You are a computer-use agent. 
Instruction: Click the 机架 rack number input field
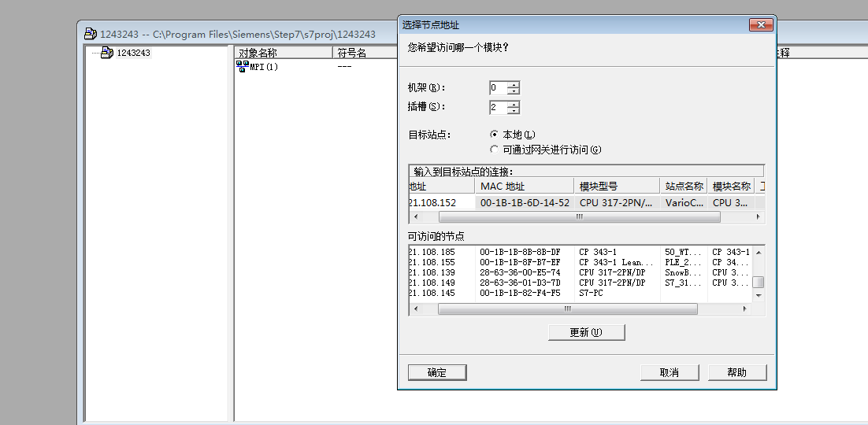499,88
